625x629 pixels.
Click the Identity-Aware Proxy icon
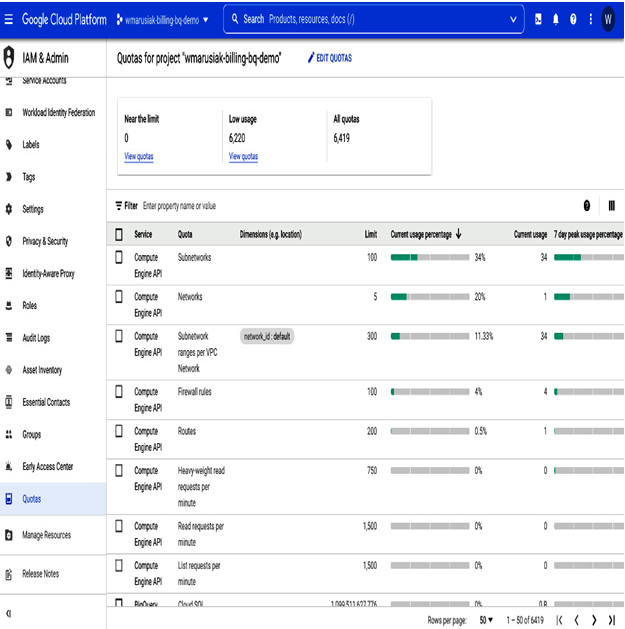(9, 273)
